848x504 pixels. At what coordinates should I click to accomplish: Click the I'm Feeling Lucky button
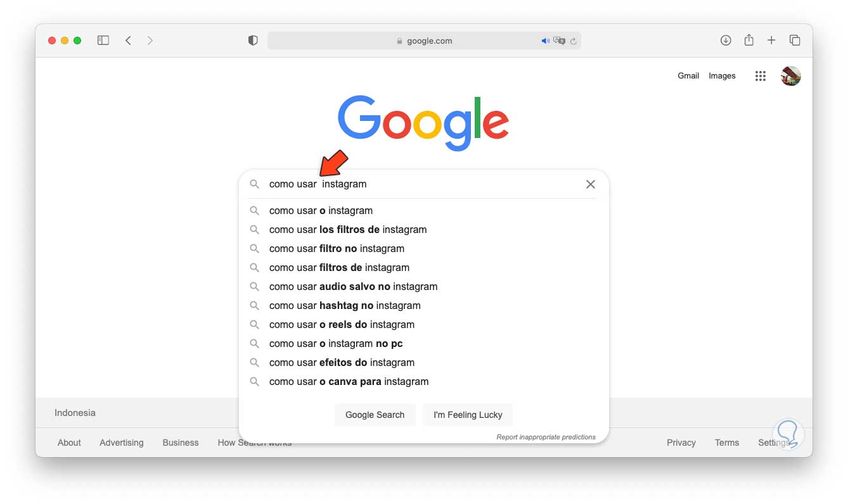click(468, 415)
